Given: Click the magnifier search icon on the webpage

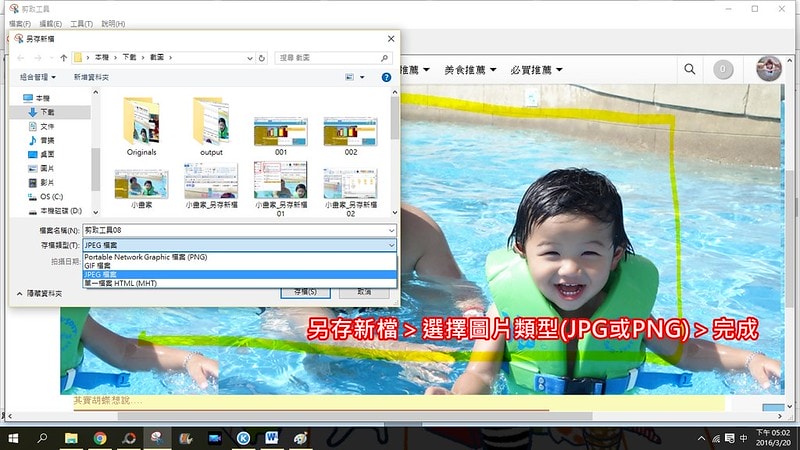Looking at the screenshot, I should click(x=689, y=69).
